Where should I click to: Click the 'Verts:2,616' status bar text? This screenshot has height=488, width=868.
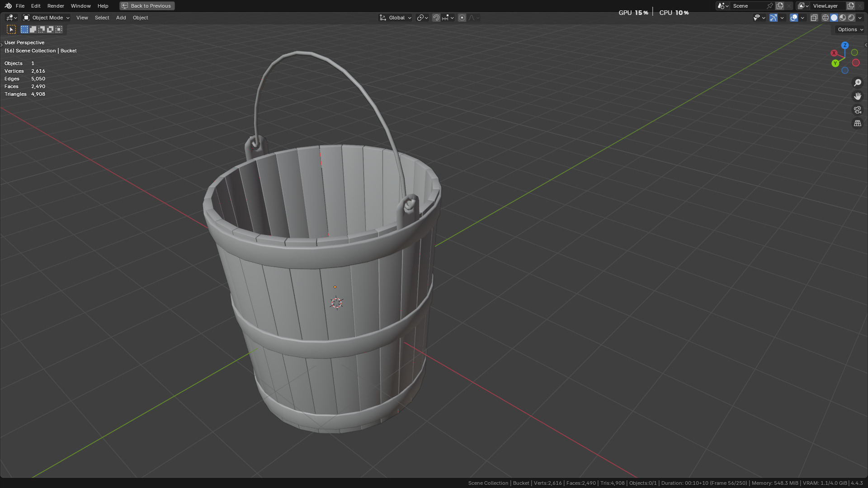point(547,483)
